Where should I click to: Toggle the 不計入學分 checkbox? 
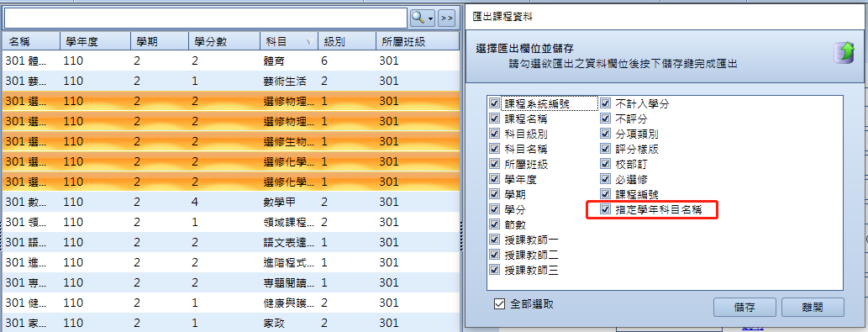[606, 103]
